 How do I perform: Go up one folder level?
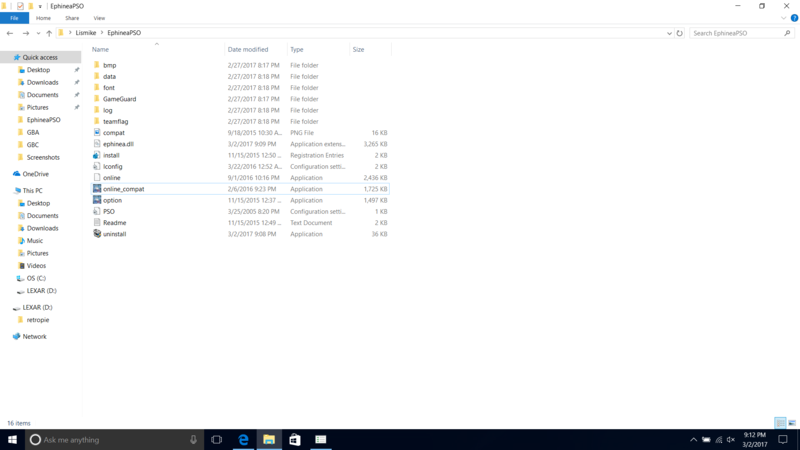coord(49,33)
